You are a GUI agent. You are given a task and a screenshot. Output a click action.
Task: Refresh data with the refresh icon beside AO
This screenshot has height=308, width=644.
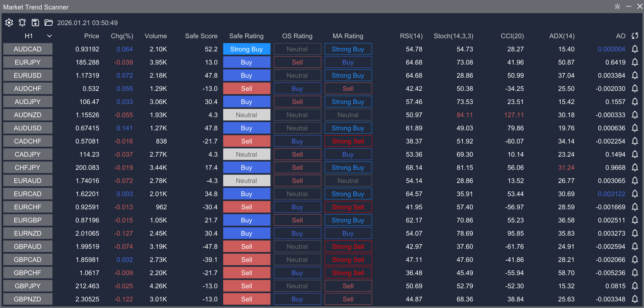coord(635,36)
